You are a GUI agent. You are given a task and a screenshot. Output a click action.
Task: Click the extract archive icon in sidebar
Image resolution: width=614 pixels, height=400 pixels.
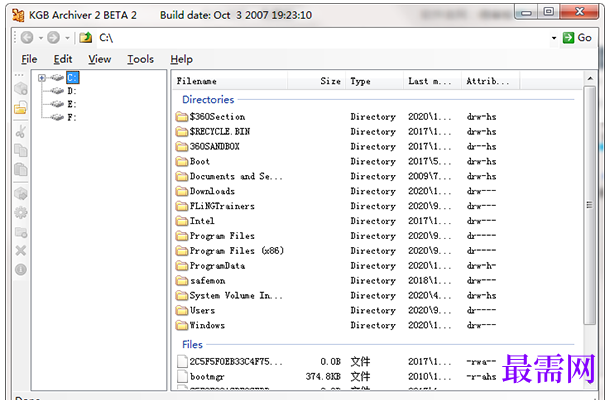coord(21,193)
